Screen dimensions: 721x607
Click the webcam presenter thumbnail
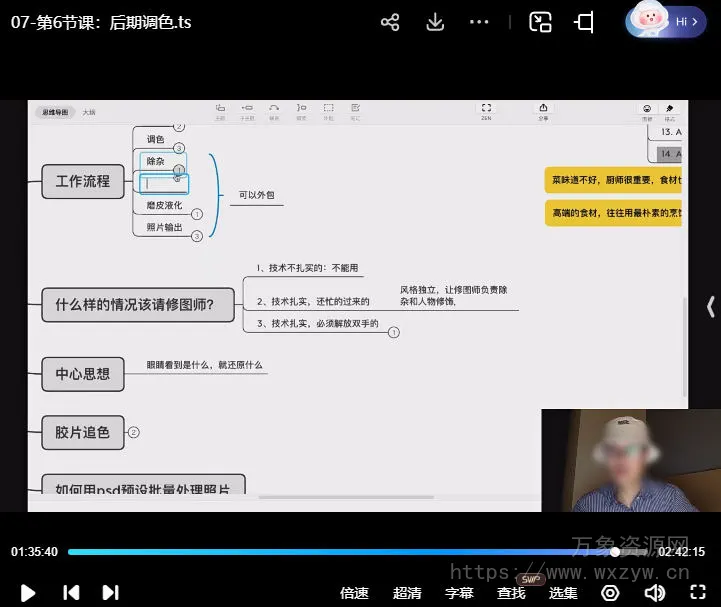pos(614,460)
